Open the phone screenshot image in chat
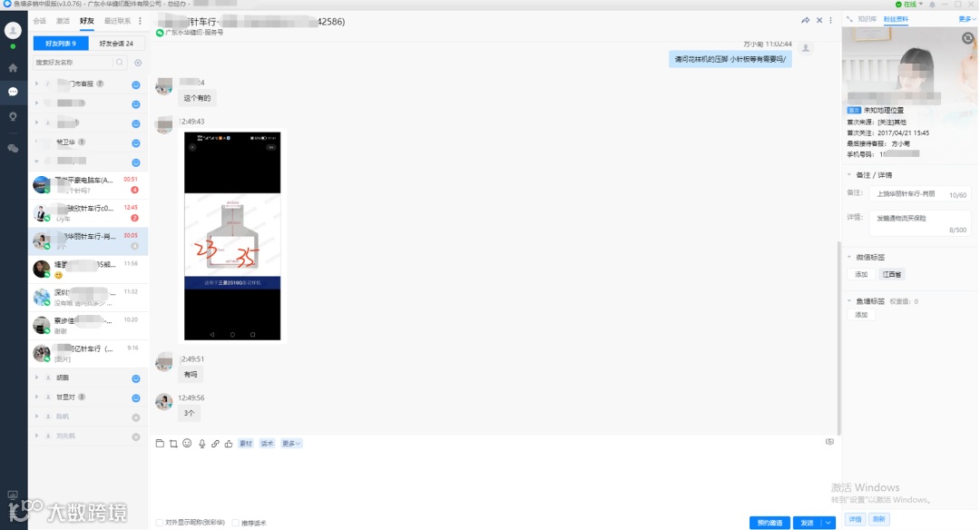 point(232,236)
